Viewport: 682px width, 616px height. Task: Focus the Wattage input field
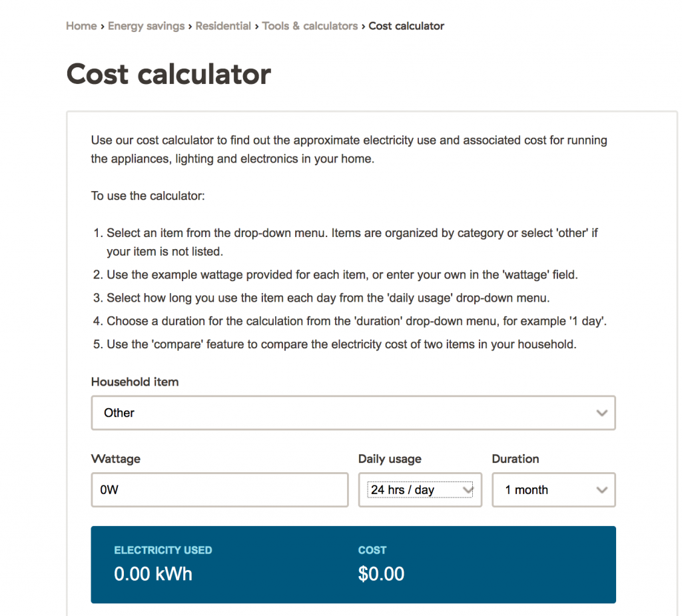click(x=220, y=490)
